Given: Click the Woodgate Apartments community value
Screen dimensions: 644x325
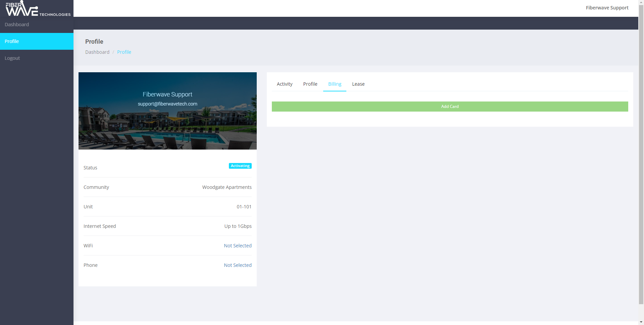Looking at the screenshot, I should [227, 187].
